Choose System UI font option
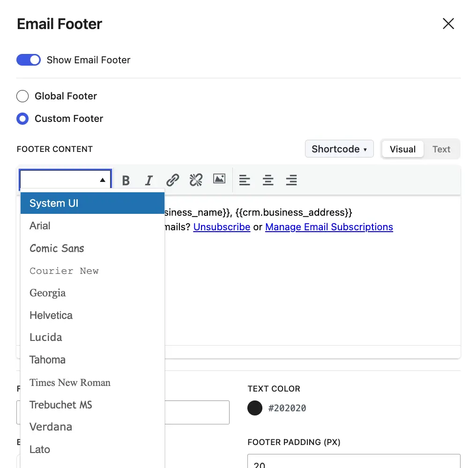This screenshot has height=468, width=476. click(x=93, y=203)
